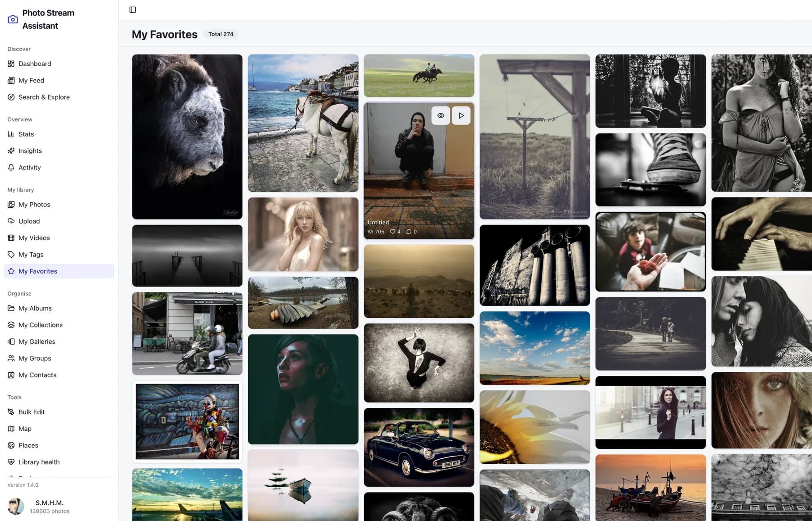812x521 pixels.
Task: Click the Library health heart icon
Action: pos(11,462)
